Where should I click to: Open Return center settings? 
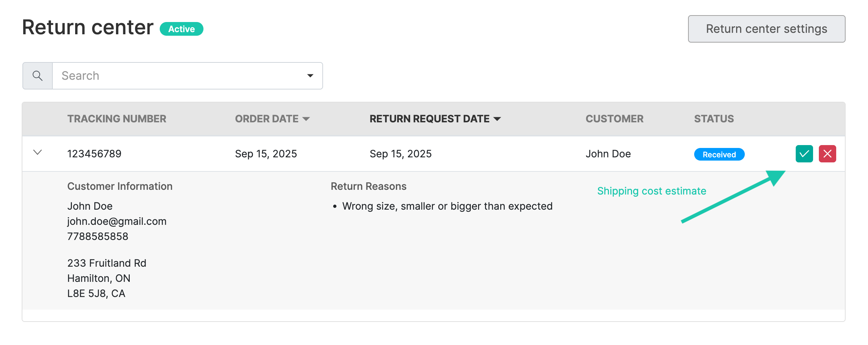tap(766, 29)
